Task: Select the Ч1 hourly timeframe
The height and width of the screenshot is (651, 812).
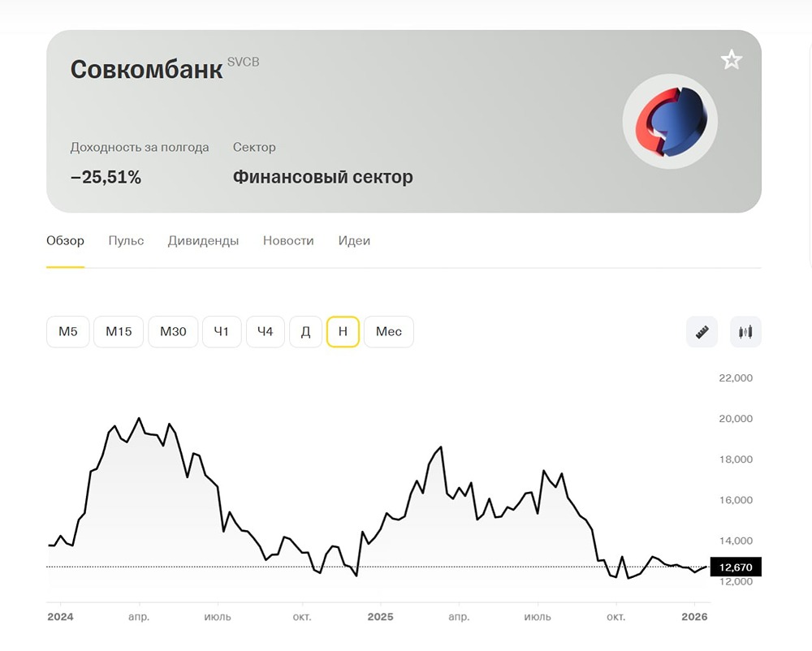Action: [222, 331]
